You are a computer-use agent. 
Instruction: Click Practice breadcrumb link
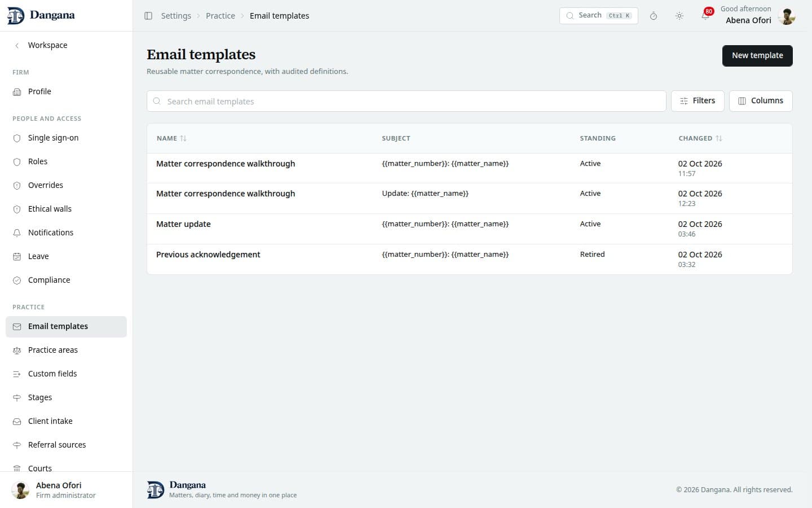(x=220, y=16)
